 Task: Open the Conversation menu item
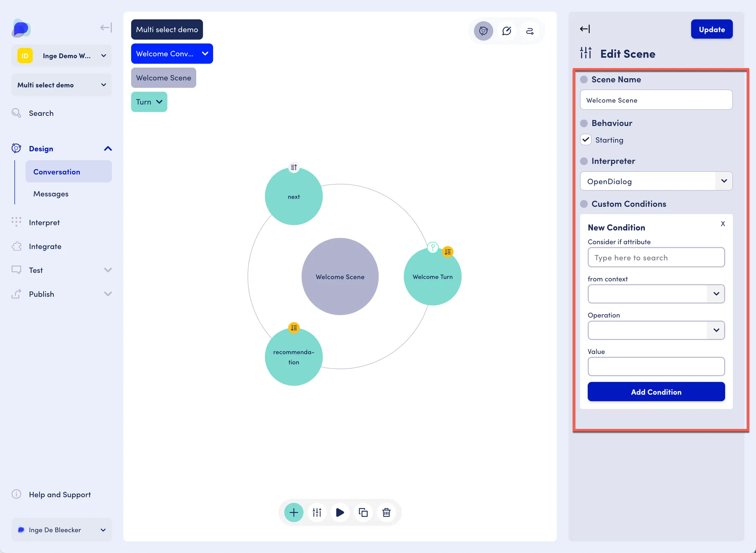coord(68,171)
